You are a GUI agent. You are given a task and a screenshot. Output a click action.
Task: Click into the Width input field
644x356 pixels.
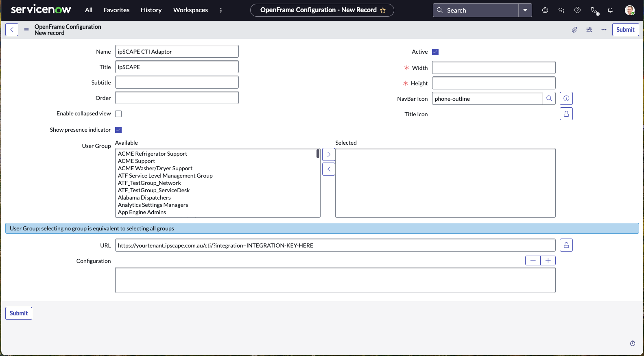pyautogui.click(x=493, y=68)
